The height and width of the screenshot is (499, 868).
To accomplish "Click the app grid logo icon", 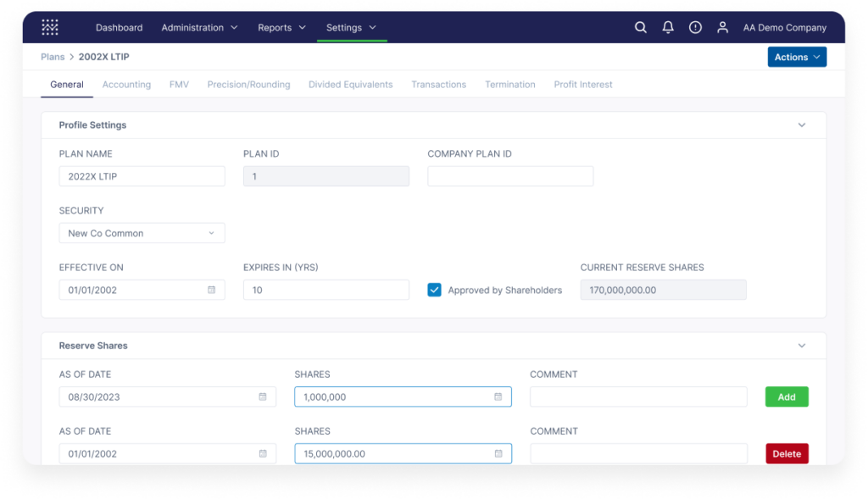I will tap(49, 26).
